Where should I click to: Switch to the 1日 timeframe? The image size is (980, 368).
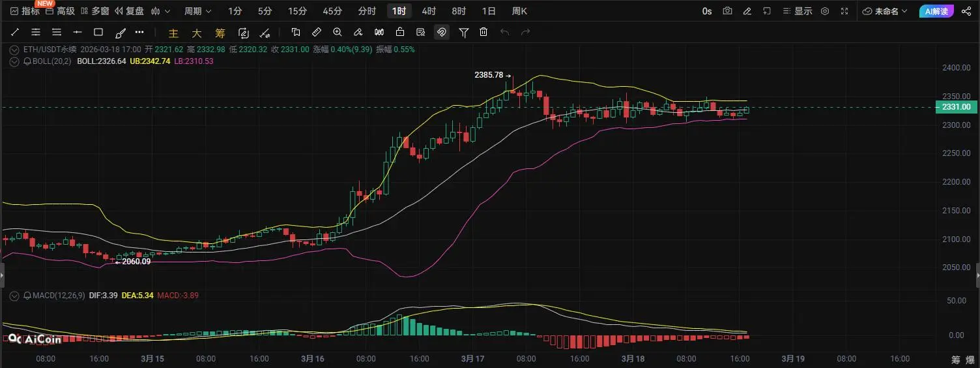(x=489, y=11)
